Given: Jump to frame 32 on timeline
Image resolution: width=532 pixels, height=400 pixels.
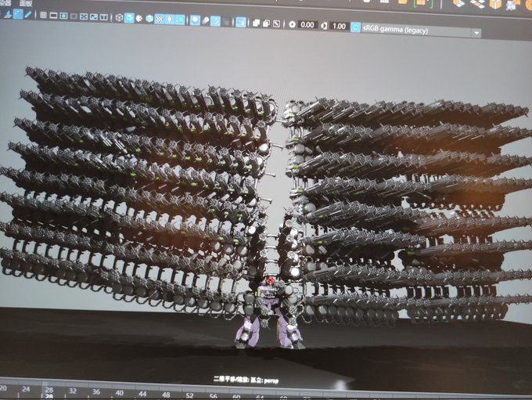Looking at the screenshot, I should [x=73, y=391].
